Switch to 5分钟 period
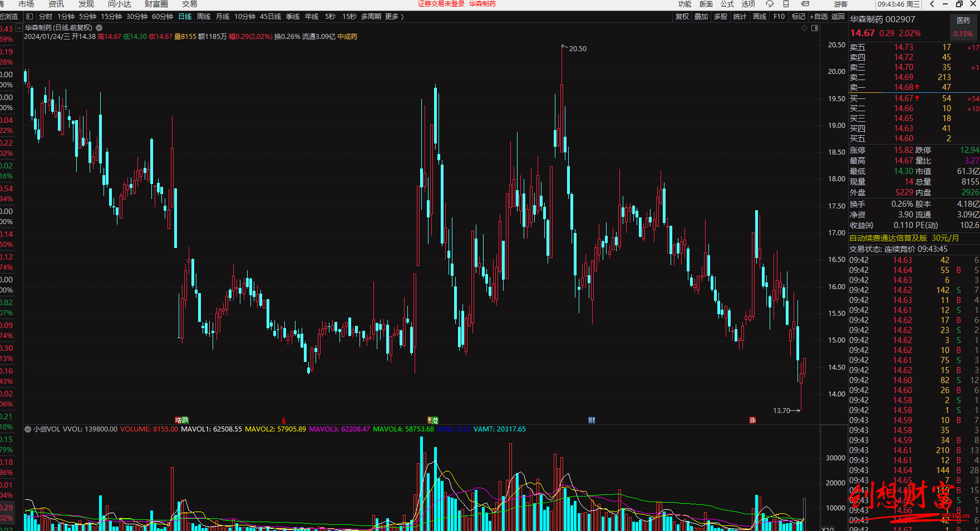980x531 pixels. pyautogui.click(x=87, y=17)
